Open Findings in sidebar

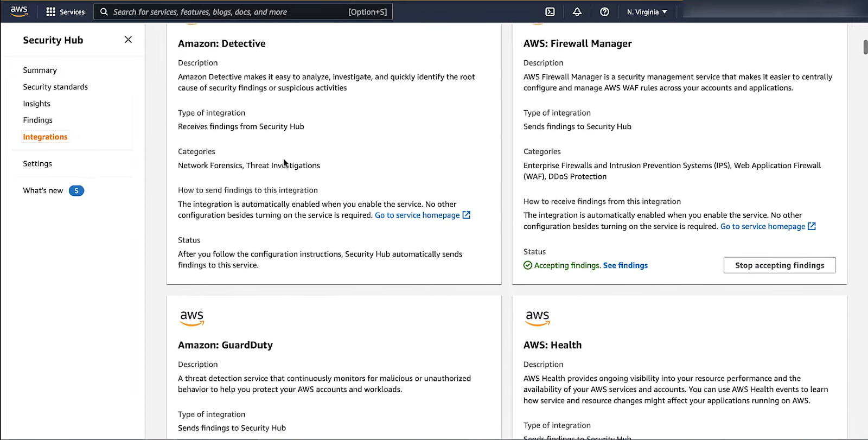click(x=37, y=120)
